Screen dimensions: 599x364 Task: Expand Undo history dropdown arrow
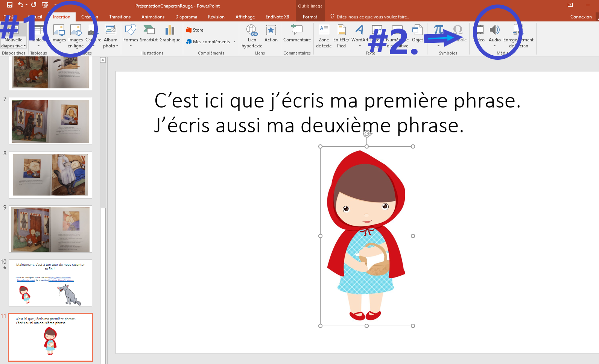pos(26,5)
